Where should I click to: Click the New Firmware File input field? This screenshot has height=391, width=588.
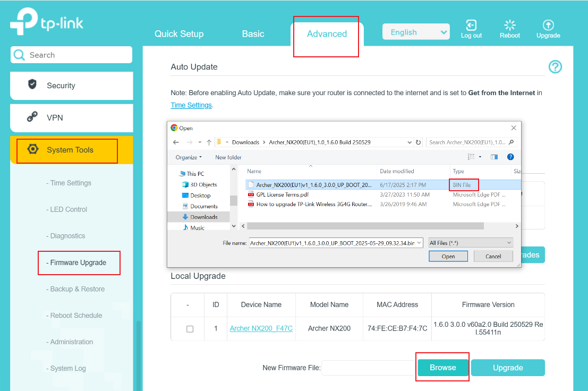[368, 368]
